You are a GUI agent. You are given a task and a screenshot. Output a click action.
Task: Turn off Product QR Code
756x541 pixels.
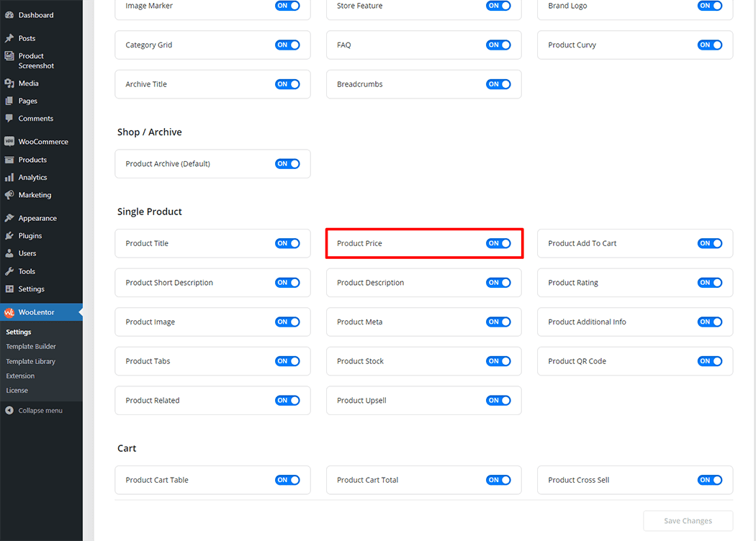(709, 361)
